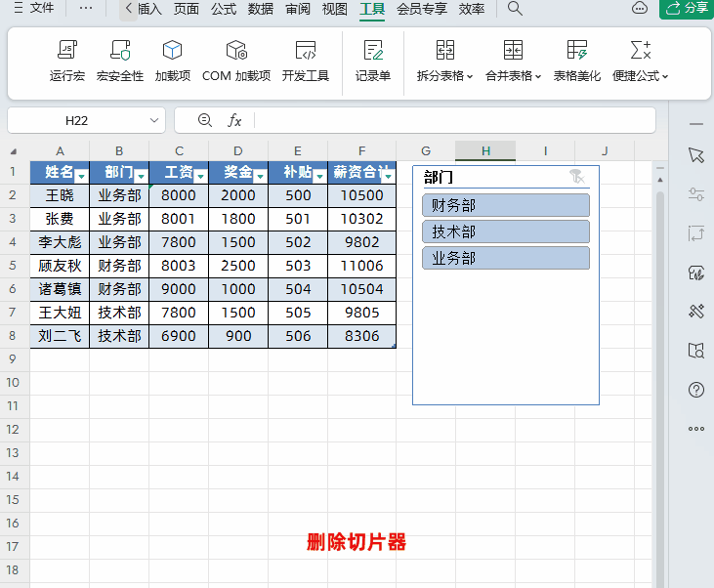Screen dimensions: 714x588
Task: Open 效率 tab
Action: click(x=472, y=9)
